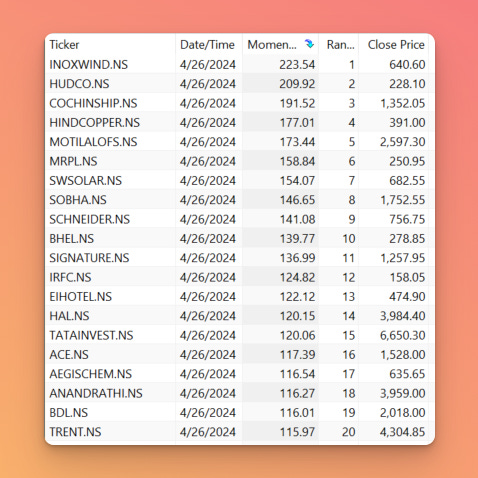Viewport: 478px width, 478px height.
Task: Select the SWSOLAR.NS ticker cell
Action: (x=86, y=180)
